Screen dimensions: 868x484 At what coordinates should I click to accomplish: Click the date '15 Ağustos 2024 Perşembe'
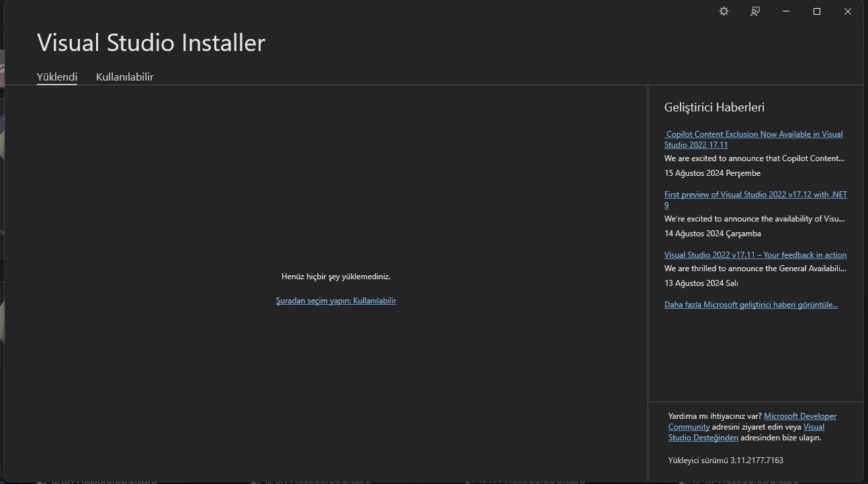(x=713, y=173)
